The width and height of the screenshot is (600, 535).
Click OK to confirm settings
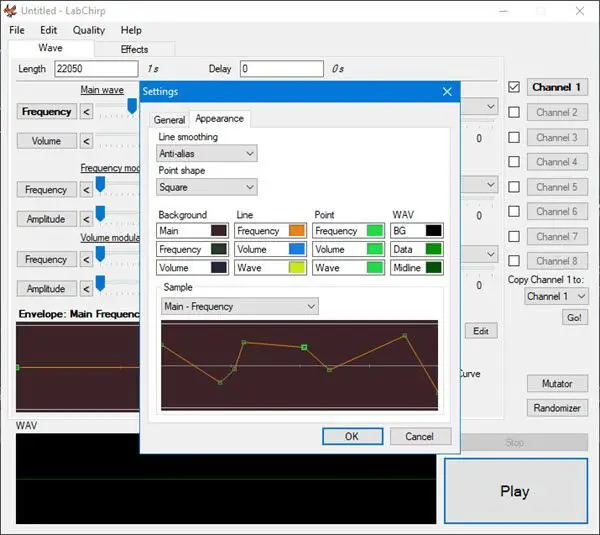pos(352,436)
